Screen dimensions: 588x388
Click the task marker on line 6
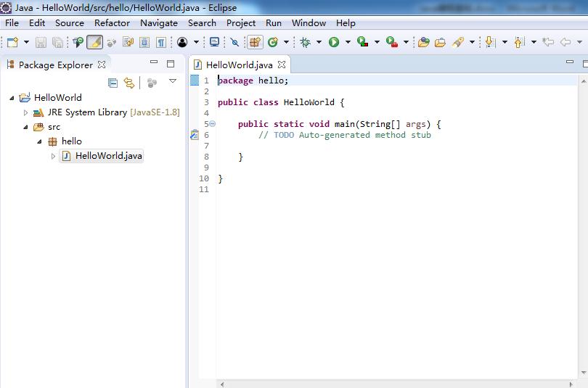pyautogui.click(x=195, y=135)
